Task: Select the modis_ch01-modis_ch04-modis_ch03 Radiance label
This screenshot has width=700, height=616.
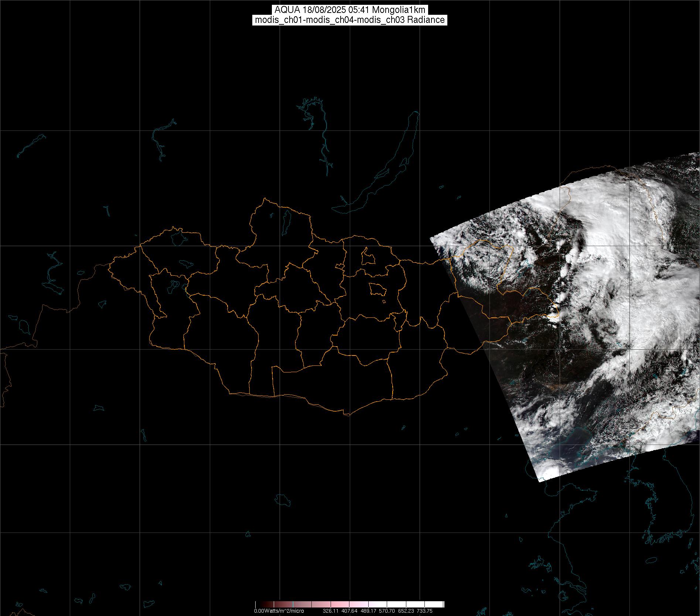Action: click(x=349, y=20)
